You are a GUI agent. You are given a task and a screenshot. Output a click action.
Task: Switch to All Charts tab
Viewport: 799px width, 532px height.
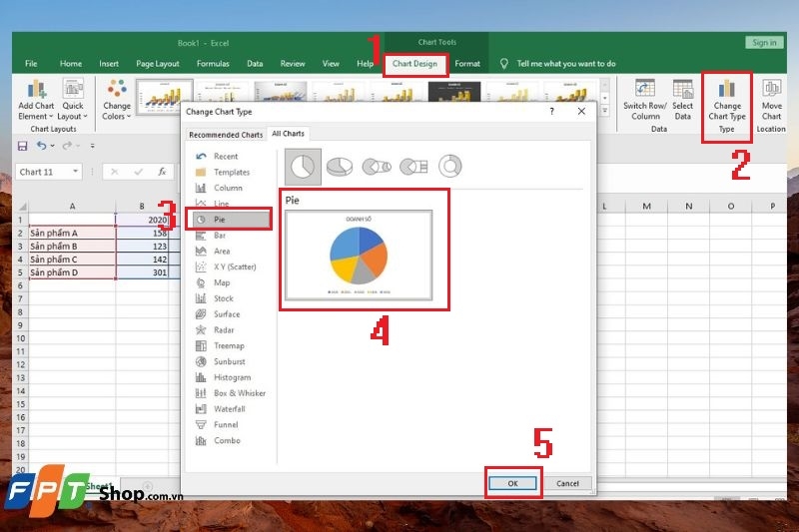point(288,134)
